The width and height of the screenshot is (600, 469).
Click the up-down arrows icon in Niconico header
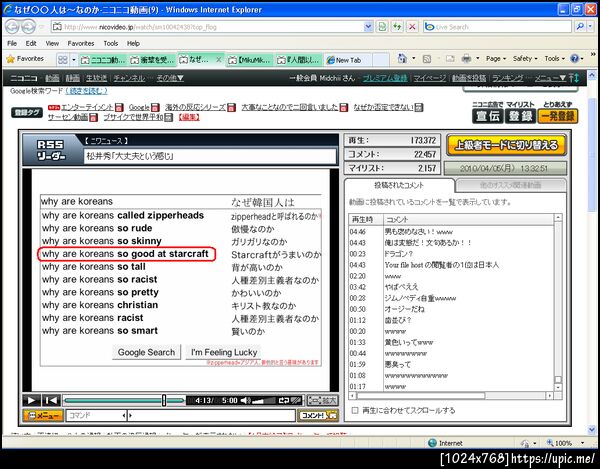(x=574, y=78)
